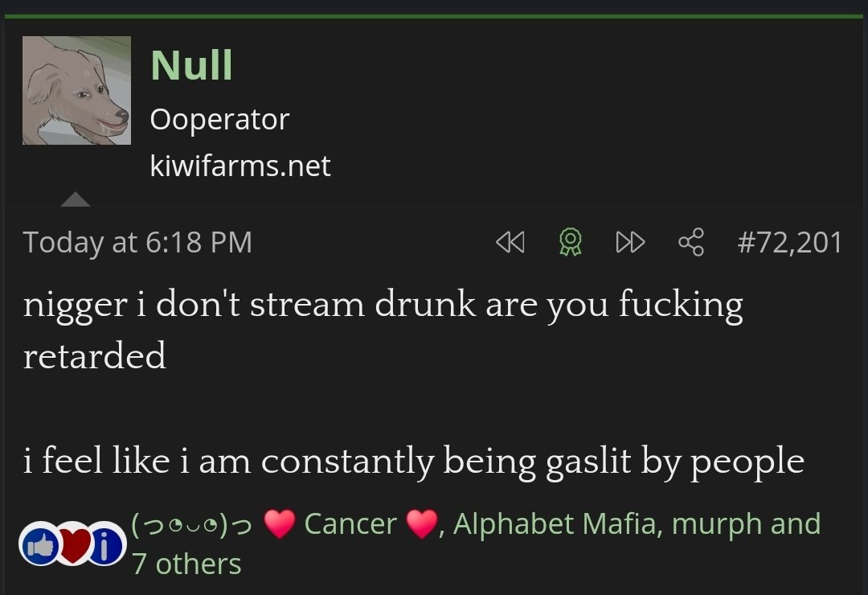Viewport: 868px width, 595px height.
Task: Click the dog avatar thumbnail
Action: pos(76,91)
